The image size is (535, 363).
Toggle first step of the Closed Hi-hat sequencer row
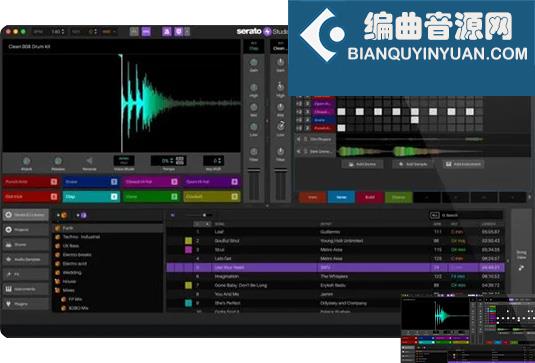(x=341, y=112)
